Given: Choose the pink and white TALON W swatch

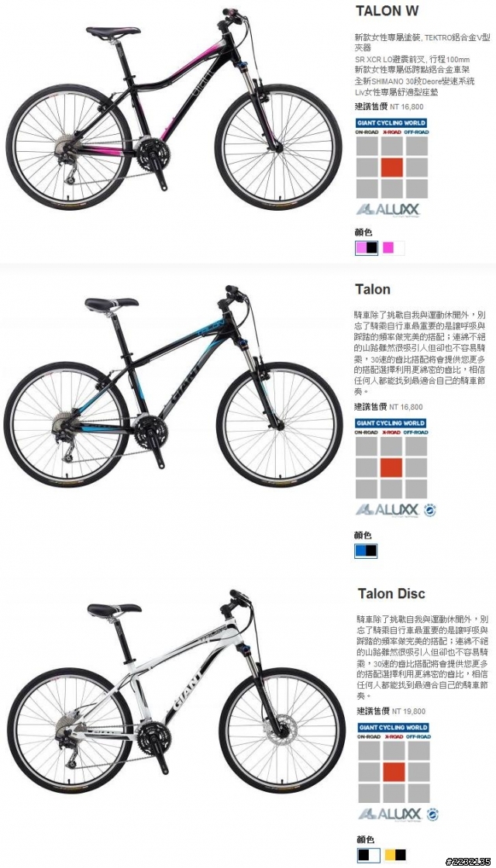Looking at the screenshot, I should pyautogui.click(x=393, y=247).
